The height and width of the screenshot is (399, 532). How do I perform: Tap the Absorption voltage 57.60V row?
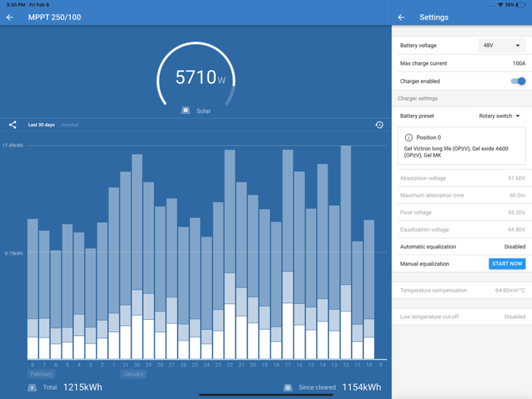[x=462, y=178]
